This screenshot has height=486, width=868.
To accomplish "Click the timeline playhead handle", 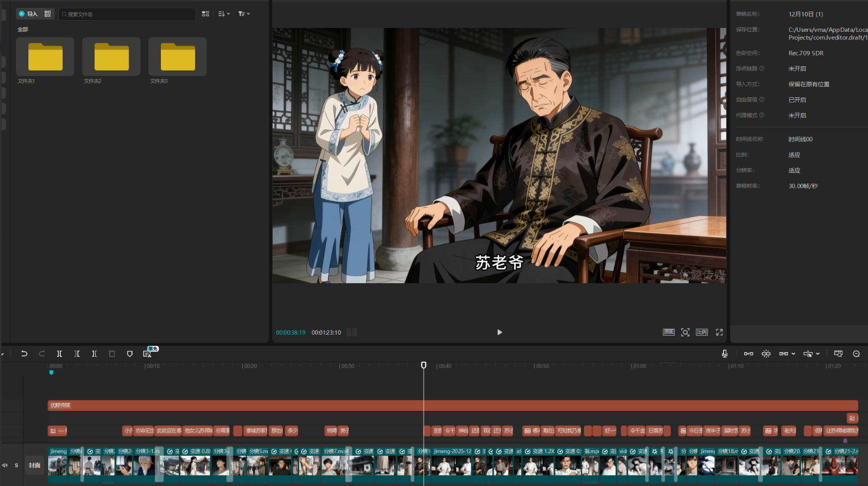I will click(x=423, y=365).
